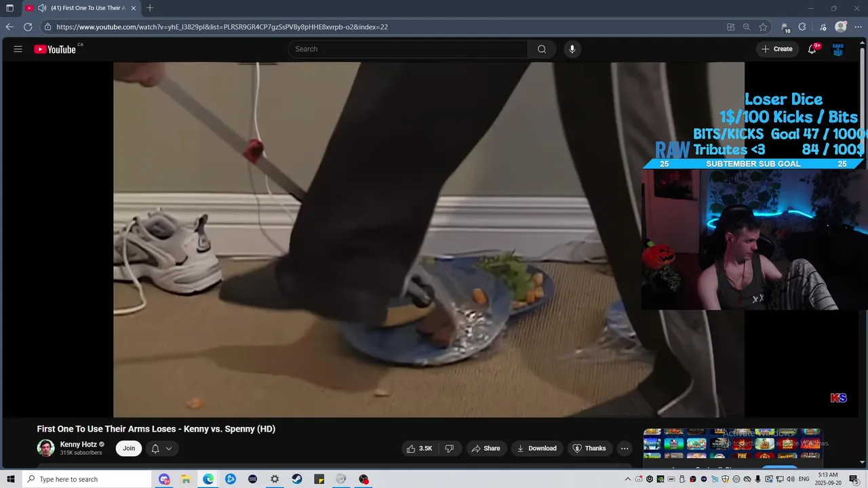Dislike the video
This screenshot has height=488, width=868.
[x=449, y=448]
